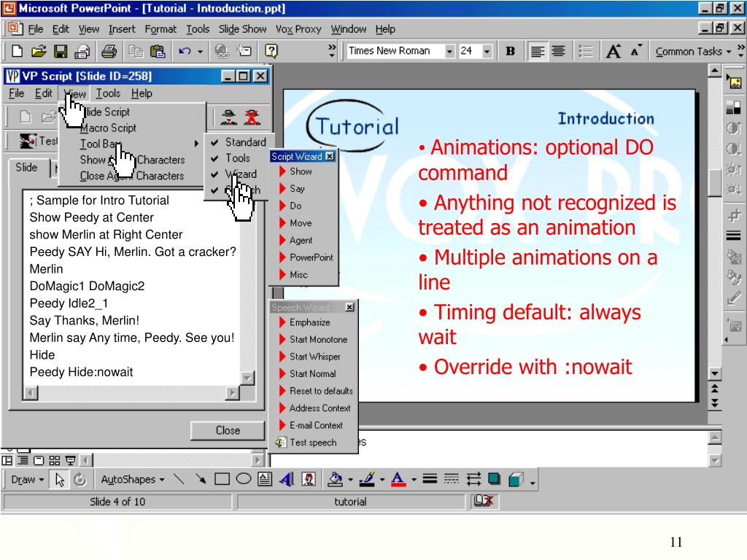Click the Fill Color bucket swatch
The image size is (747, 560).
336,479
